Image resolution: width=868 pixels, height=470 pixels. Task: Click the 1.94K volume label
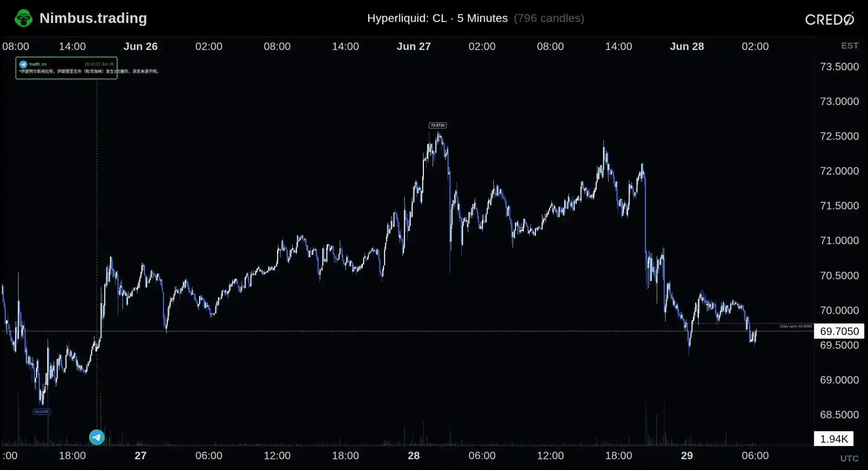(x=834, y=439)
